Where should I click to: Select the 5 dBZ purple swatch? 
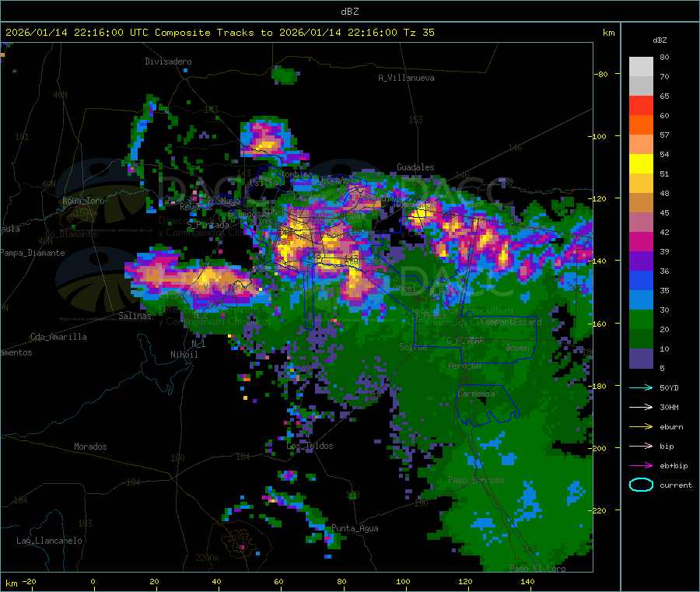click(641, 359)
